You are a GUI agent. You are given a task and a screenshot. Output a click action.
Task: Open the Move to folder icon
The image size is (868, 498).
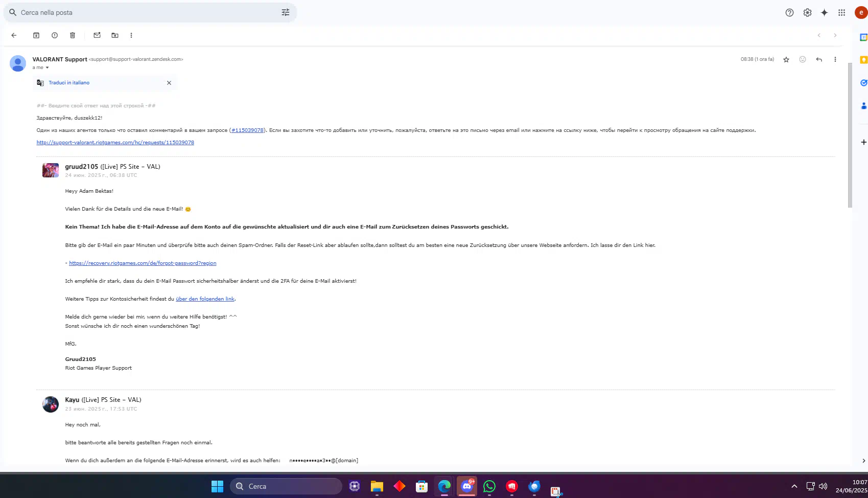115,35
